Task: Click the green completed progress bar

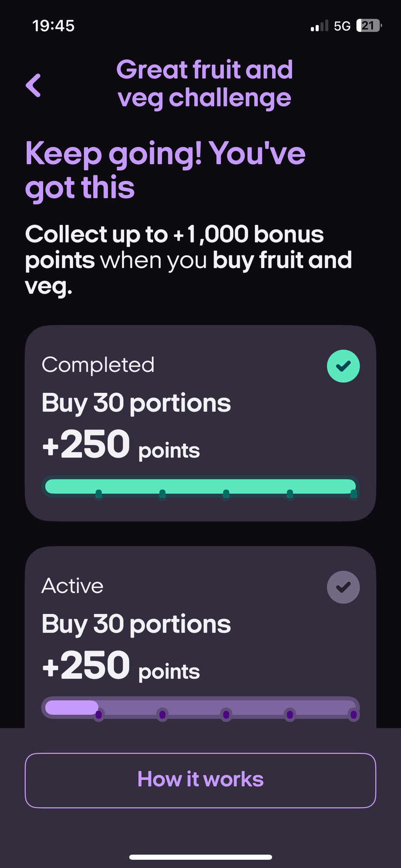Action: pos(200,486)
